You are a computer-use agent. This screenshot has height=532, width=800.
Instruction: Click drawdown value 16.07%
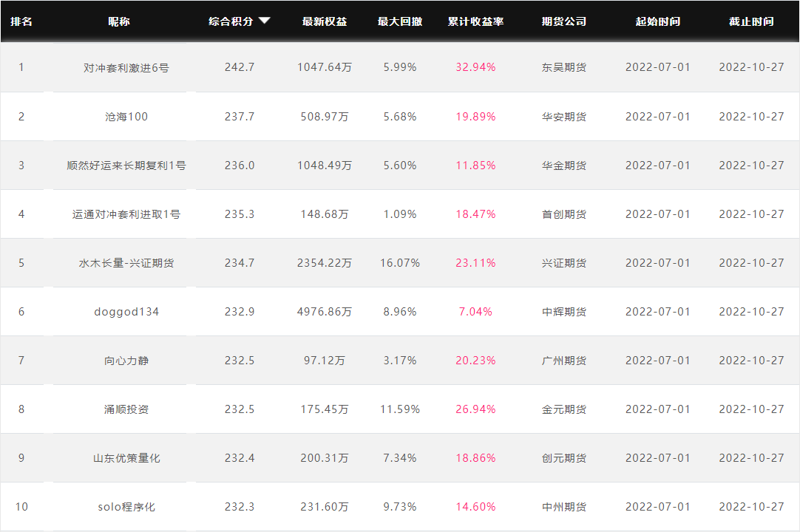click(x=400, y=263)
